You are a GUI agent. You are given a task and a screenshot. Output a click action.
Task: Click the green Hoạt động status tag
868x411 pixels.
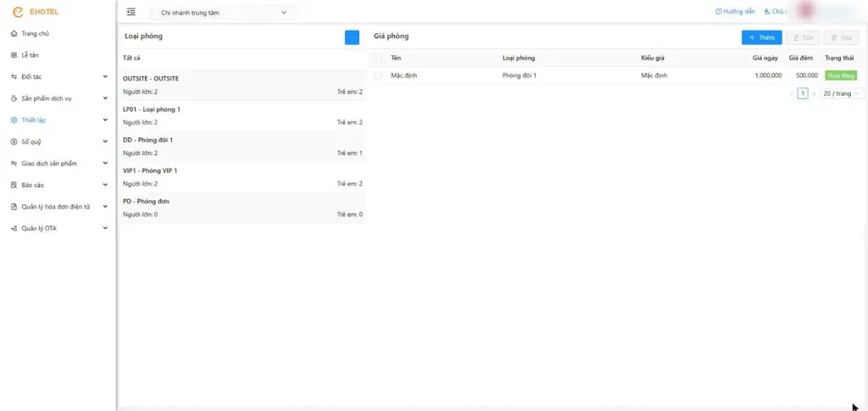pyautogui.click(x=841, y=75)
